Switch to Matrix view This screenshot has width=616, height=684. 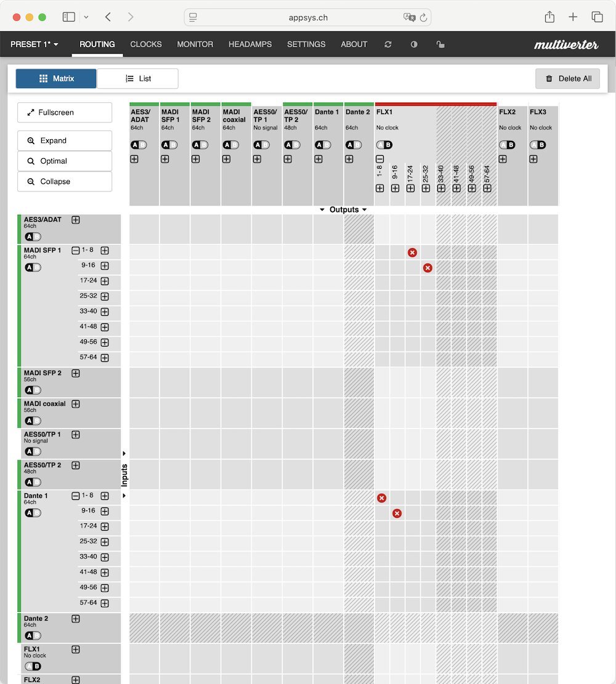point(56,79)
